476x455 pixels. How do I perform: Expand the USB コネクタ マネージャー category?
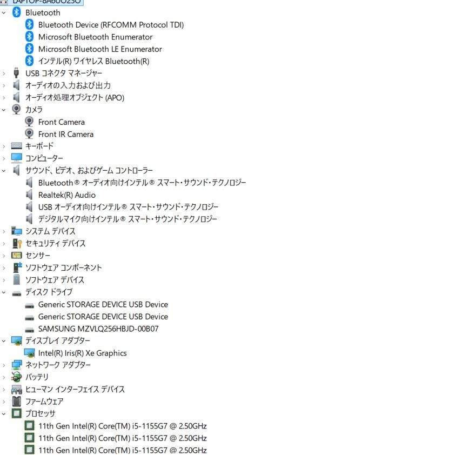point(4,73)
